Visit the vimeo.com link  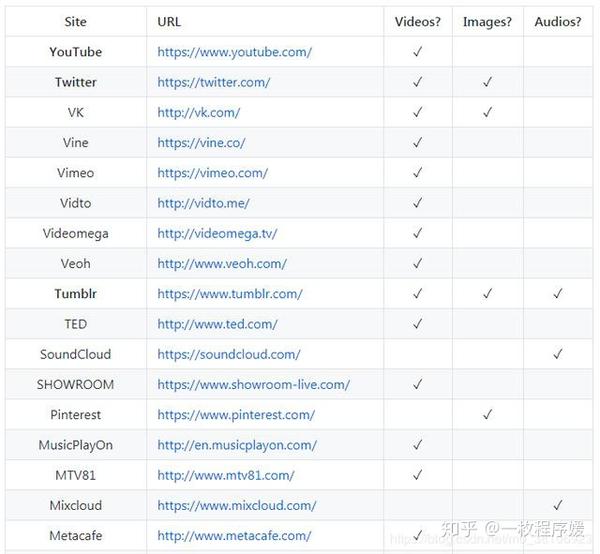[212, 173]
